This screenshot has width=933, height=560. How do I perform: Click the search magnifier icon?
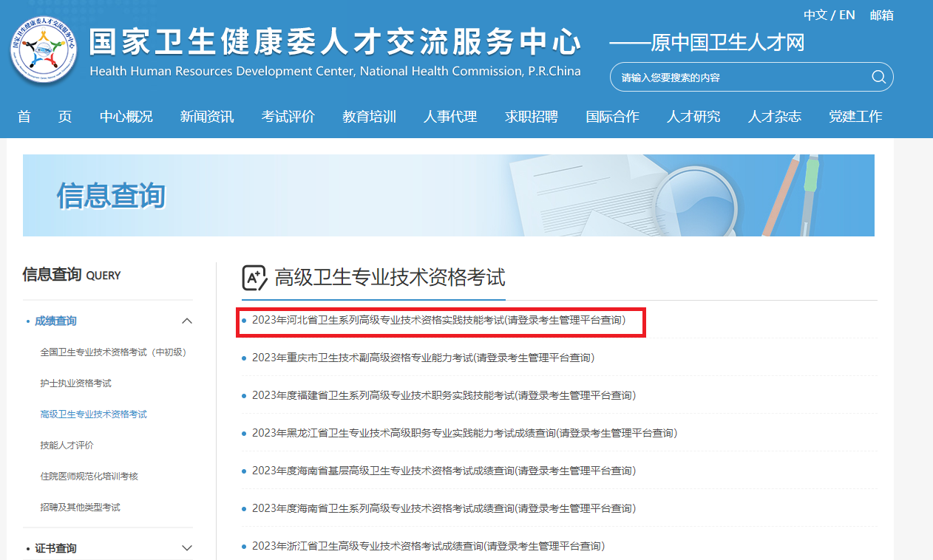(878, 77)
